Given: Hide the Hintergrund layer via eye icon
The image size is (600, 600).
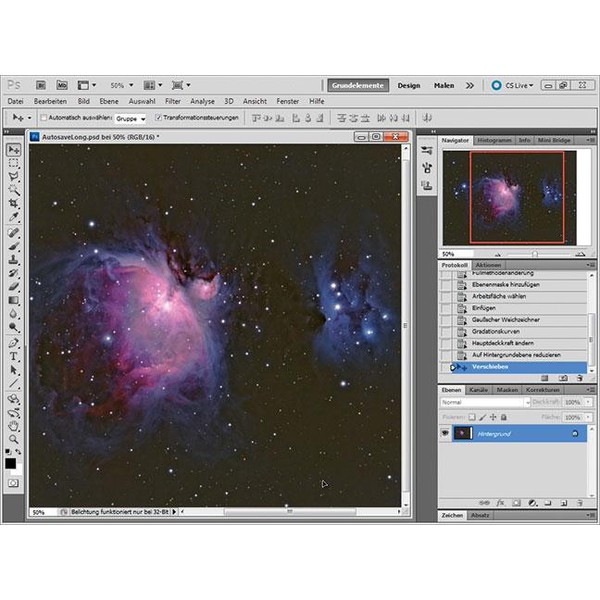Looking at the screenshot, I should point(445,433).
